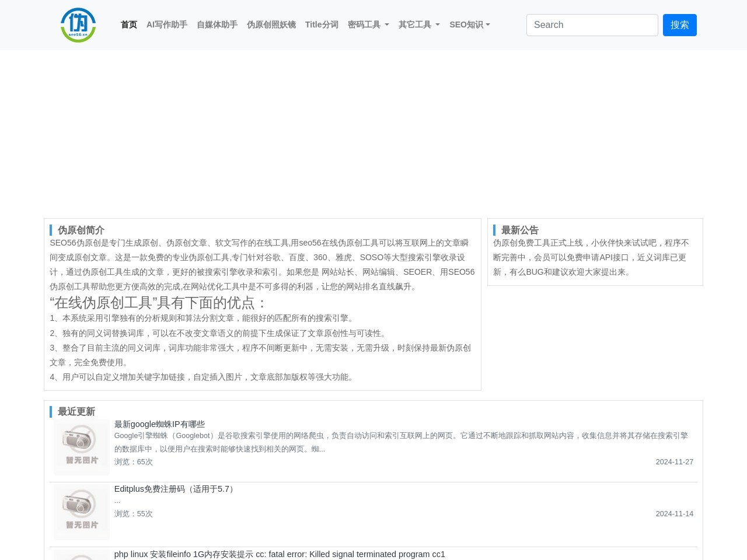Open the SEO知识 dropdown menu
The image size is (747, 560).
(x=469, y=24)
